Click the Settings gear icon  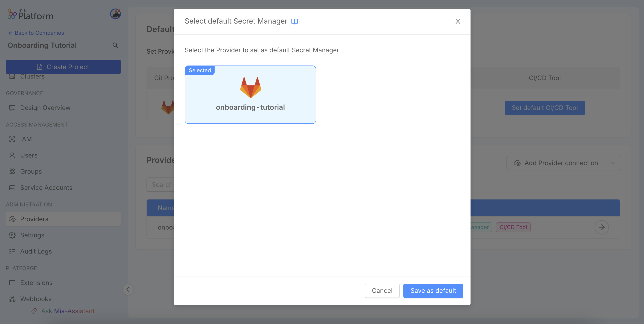(x=12, y=235)
